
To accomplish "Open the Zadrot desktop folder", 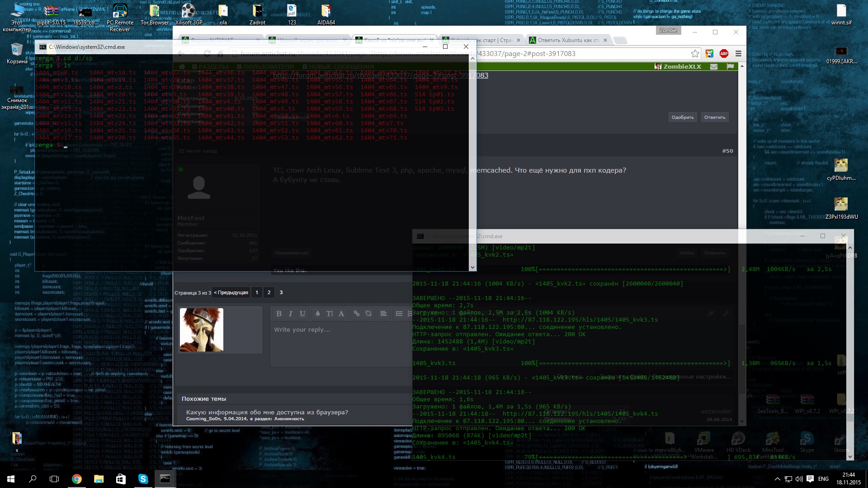I will [257, 14].
